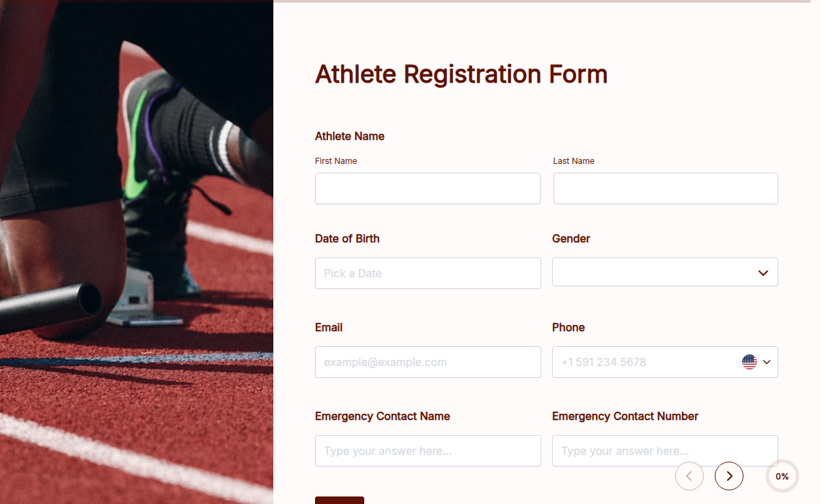
Task: Click the US flag country code icon
Action: [x=750, y=362]
